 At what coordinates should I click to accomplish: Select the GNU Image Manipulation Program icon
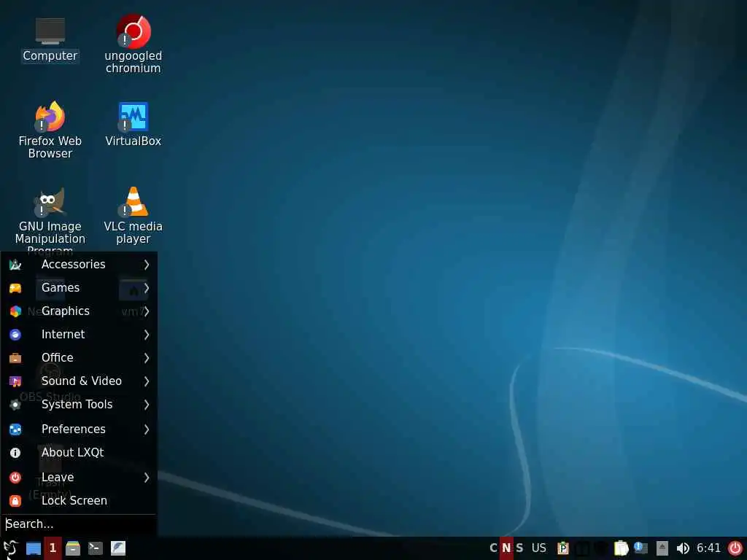pos(50,220)
